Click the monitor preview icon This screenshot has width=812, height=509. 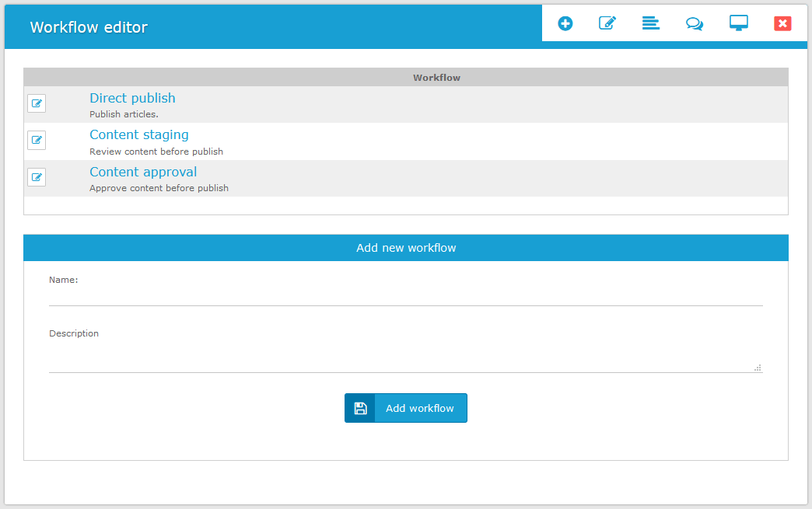[x=738, y=23]
